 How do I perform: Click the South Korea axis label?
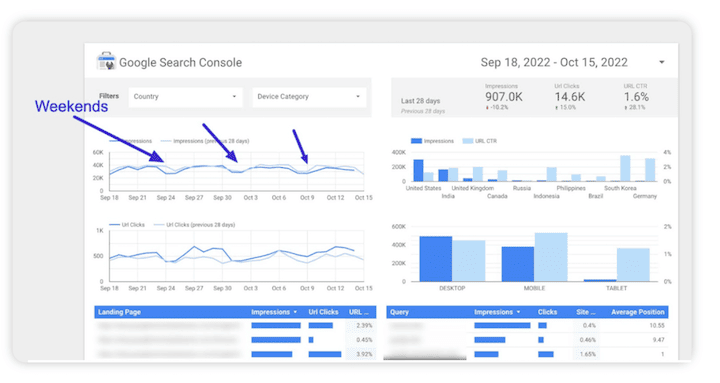620,188
